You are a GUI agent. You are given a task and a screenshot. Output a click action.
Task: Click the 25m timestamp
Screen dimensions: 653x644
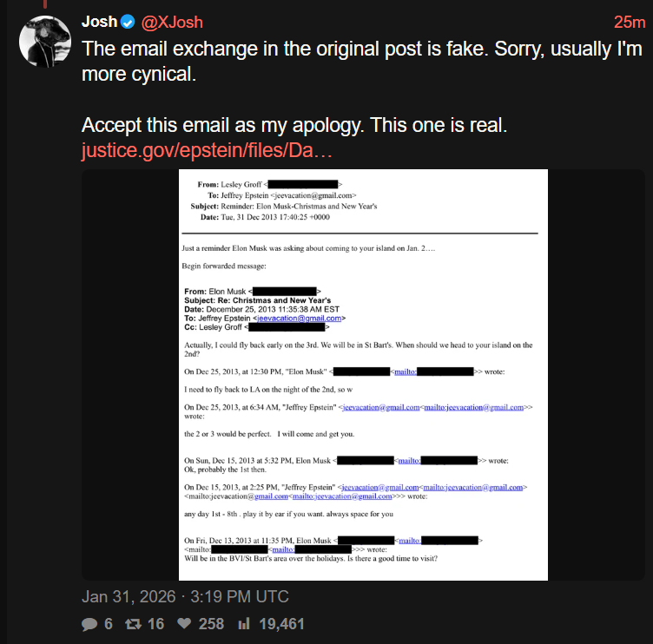click(629, 21)
